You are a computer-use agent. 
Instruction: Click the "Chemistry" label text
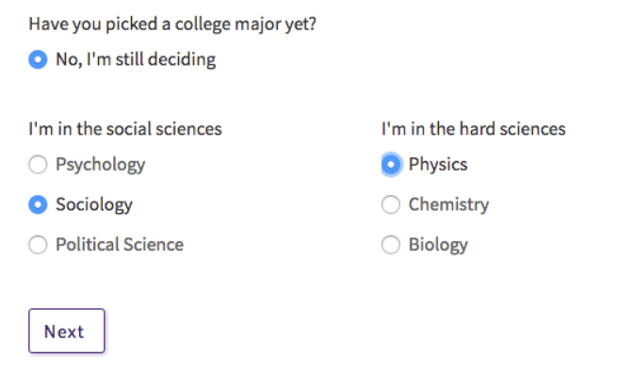(448, 205)
